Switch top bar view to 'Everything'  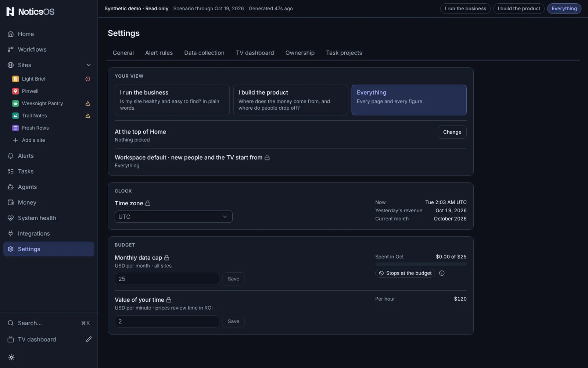click(564, 8)
